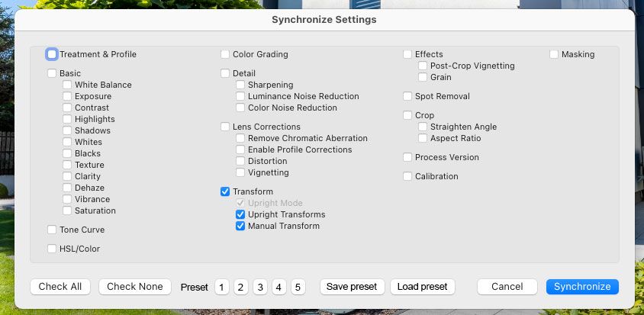
Task: Click the Check All button
Action: pyautogui.click(x=60, y=287)
